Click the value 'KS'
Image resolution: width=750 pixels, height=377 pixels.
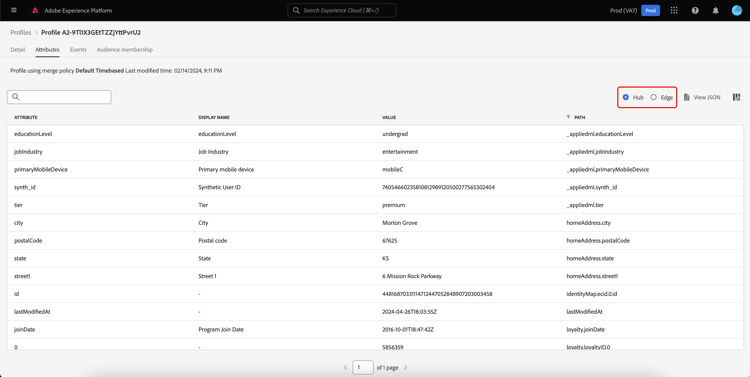386,258
